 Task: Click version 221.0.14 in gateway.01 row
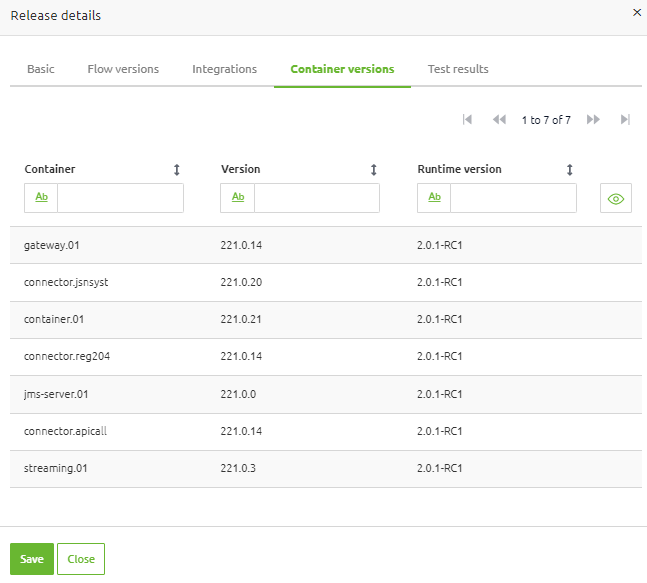(241, 245)
